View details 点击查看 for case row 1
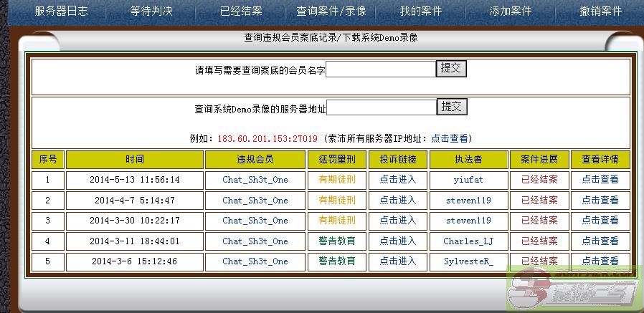The height and width of the screenshot is (313, 644). click(600, 180)
